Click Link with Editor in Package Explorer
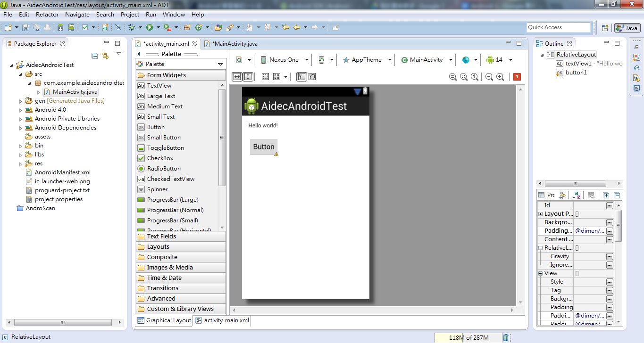Image resolution: width=644 pixels, height=343 pixels. click(106, 56)
